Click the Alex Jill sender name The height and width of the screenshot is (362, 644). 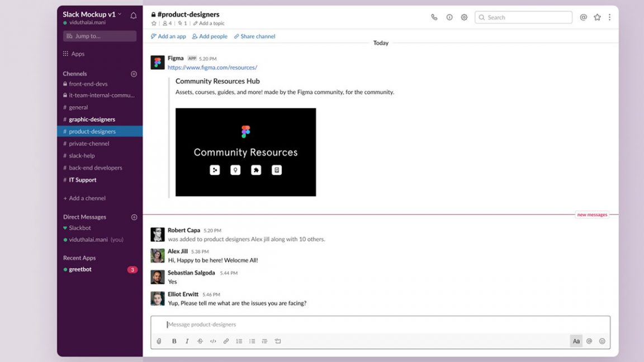177,251
